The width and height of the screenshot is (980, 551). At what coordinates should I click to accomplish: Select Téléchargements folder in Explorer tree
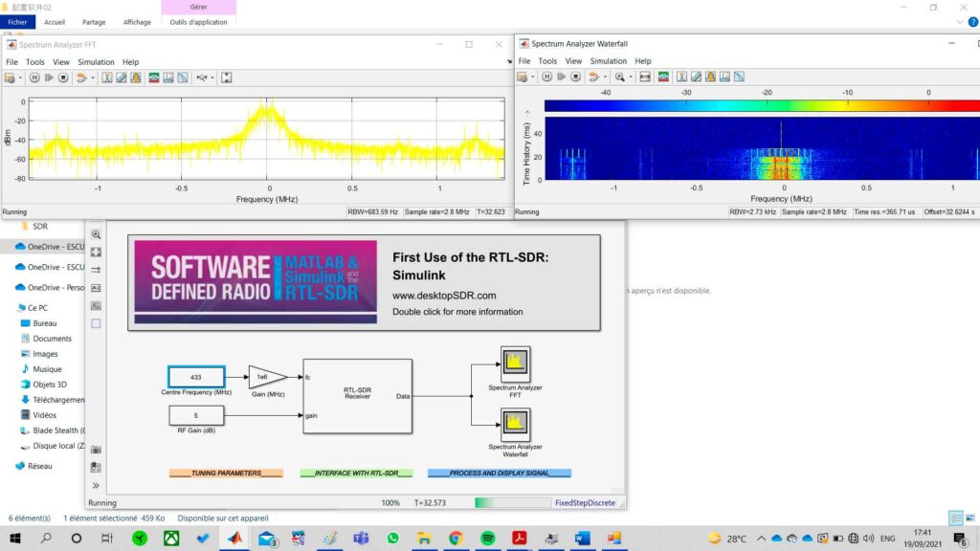click(53, 400)
